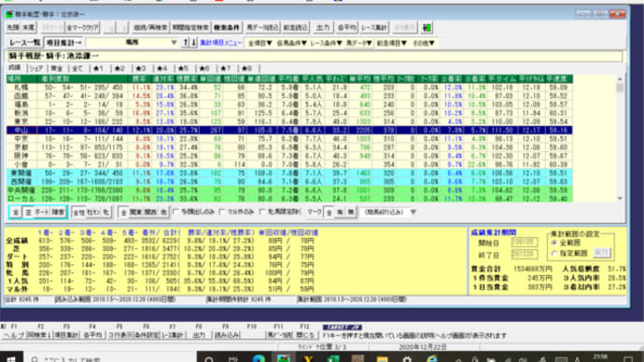The height and width of the screenshot is (362, 644).
Task: Click the F12 閉じる function key button
Action: [305, 335]
